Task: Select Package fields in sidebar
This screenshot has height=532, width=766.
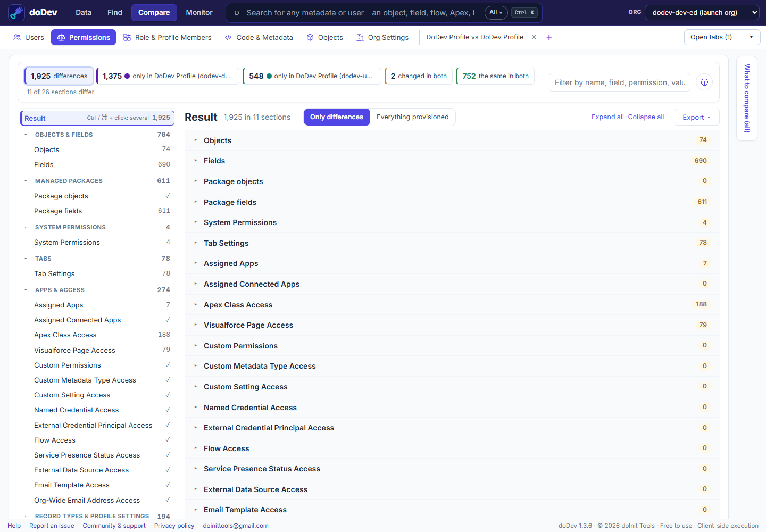Action: click(97, 211)
